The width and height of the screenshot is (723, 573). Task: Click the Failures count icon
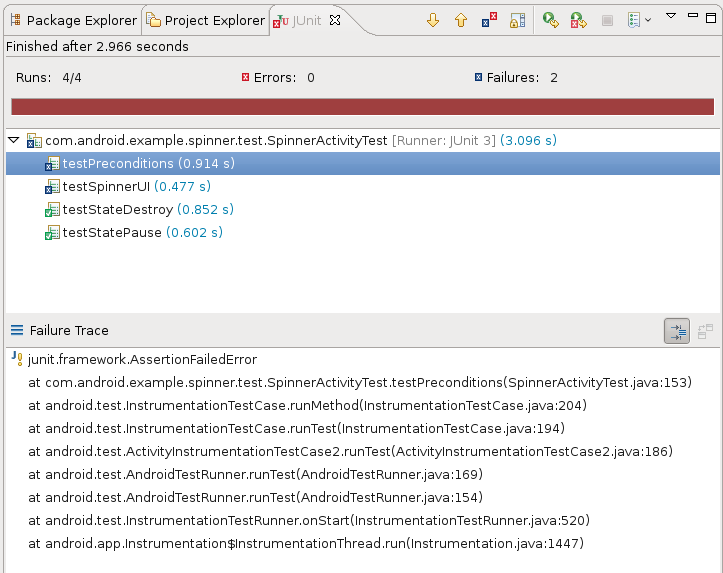(478, 77)
